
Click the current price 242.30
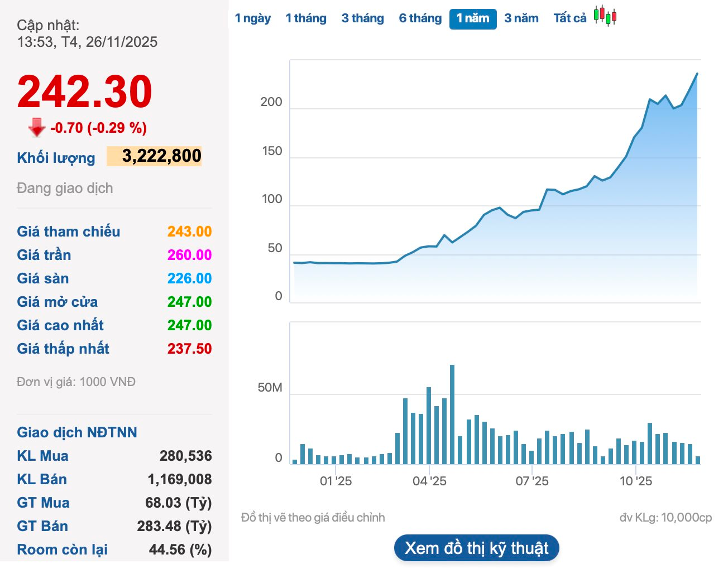pos(85,92)
